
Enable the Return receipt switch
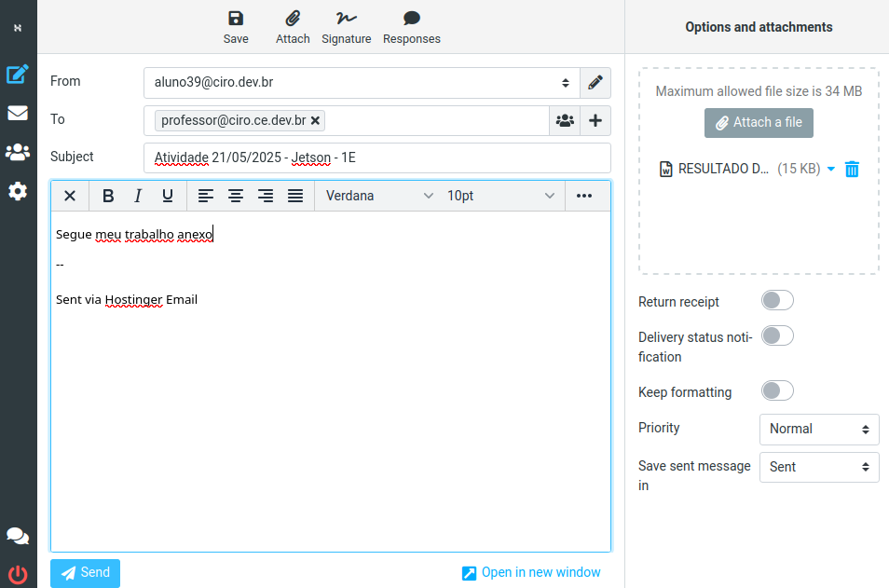point(777,300)
